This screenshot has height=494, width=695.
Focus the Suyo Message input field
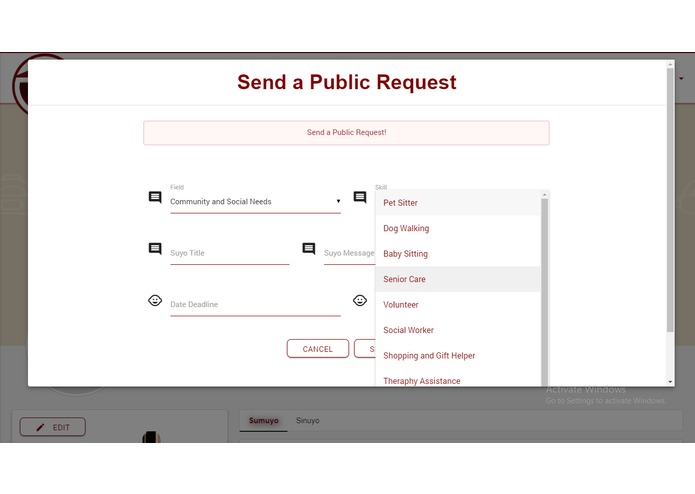(x=349, y=253)
